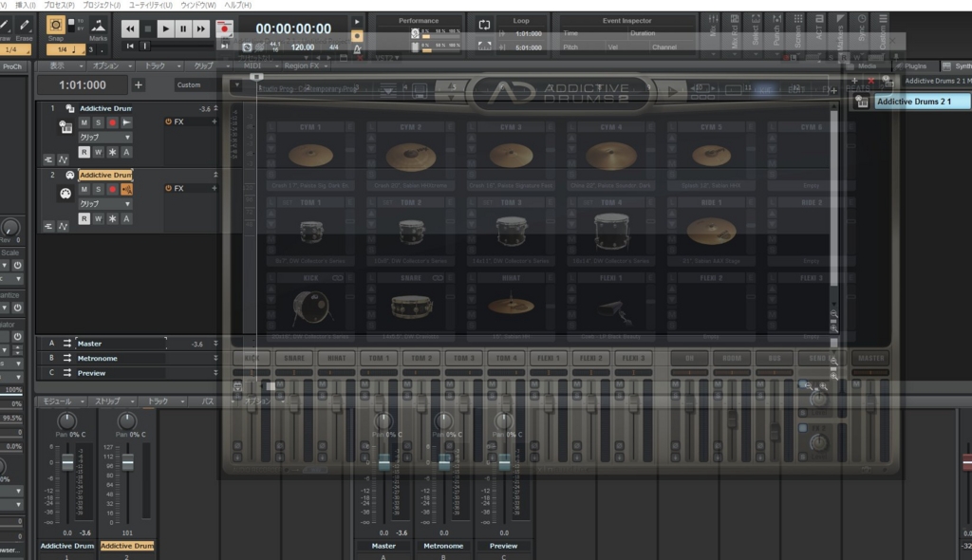Viewport: 972px width, 560px height.
Task: Show automation lanes on track 1
Action: coord(63,159)
